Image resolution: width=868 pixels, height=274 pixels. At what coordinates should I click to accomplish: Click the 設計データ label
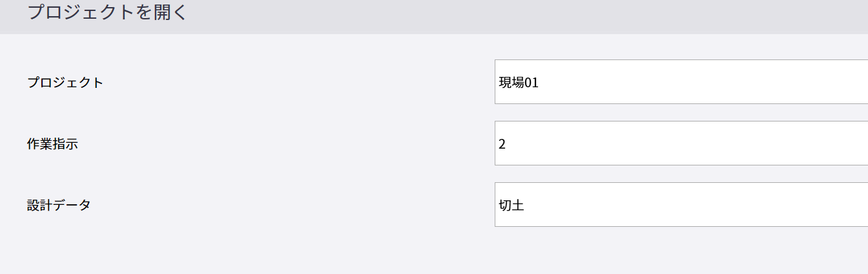tap(59, 205)
